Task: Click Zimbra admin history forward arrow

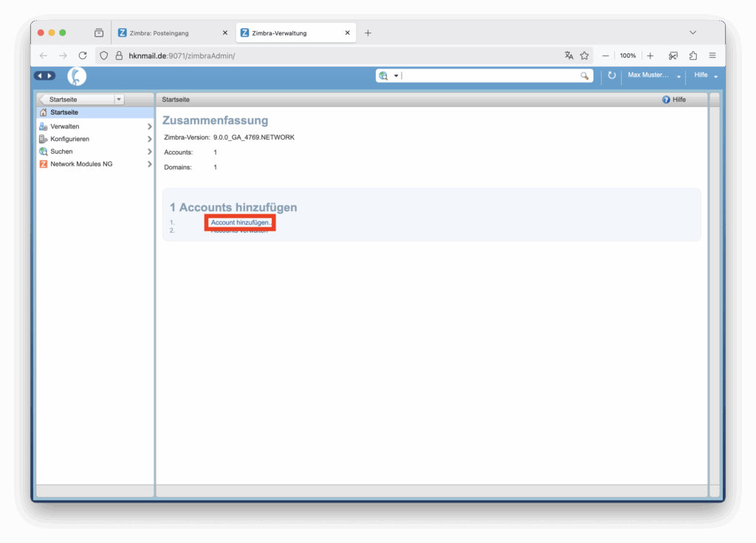Action: pyautogui.click(x=49, y=76)
